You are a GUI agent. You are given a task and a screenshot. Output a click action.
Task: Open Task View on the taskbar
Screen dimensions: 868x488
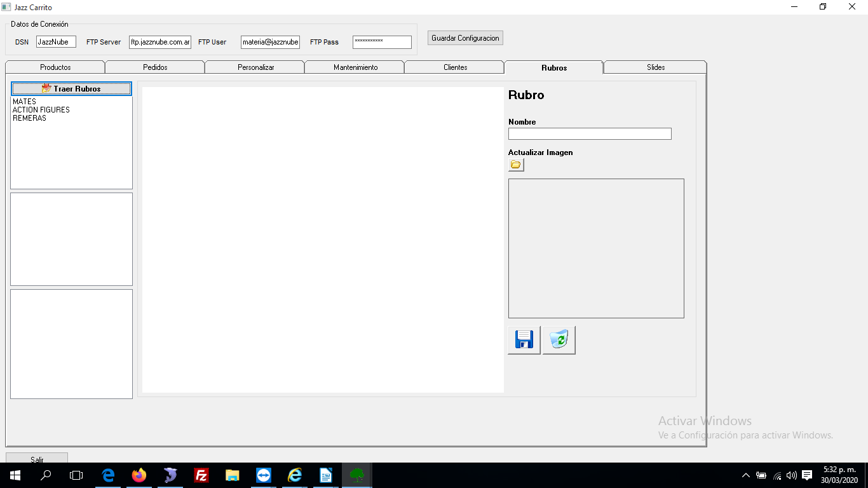tap(76, 475)
